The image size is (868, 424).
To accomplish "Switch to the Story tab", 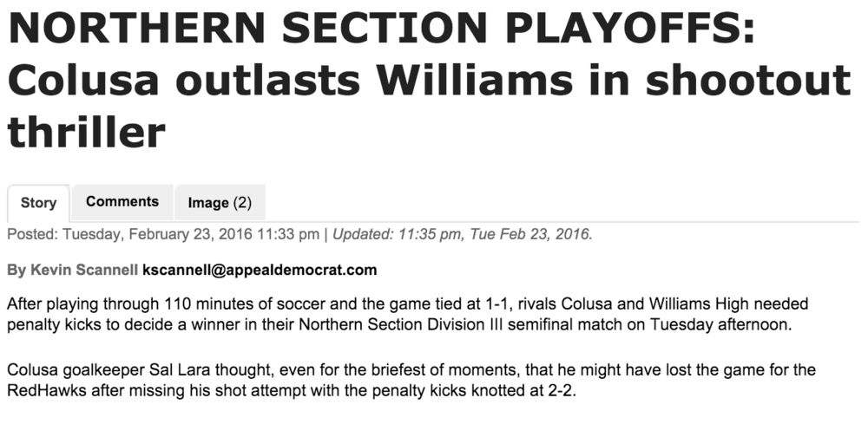I will [38, 203].
